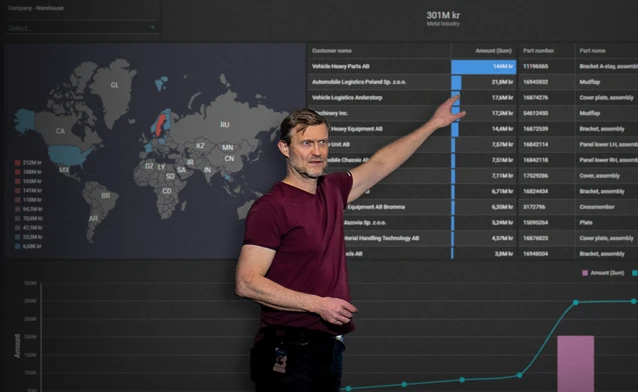Click the red-highlighted Sweden on the map
The image size is (638, 392).
coord(160,125)
